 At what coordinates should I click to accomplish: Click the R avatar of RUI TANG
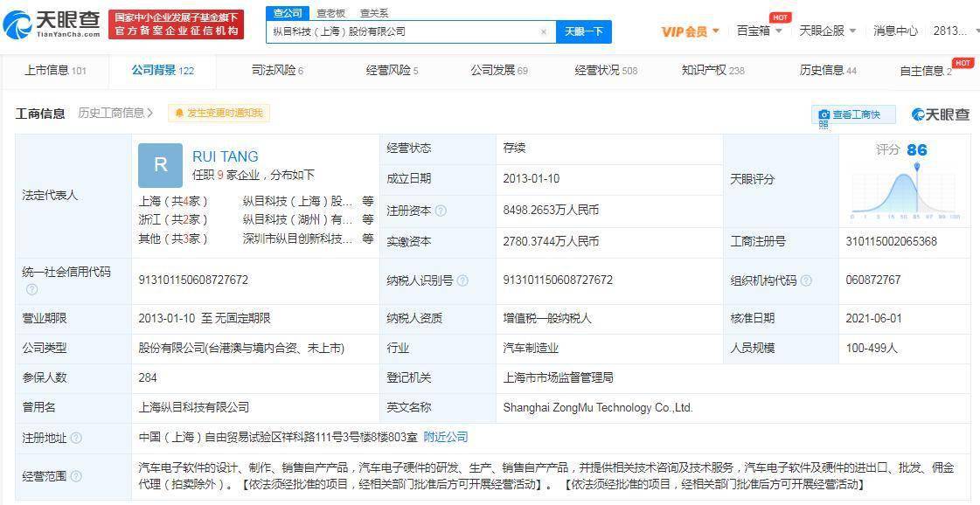pos(161,165)
